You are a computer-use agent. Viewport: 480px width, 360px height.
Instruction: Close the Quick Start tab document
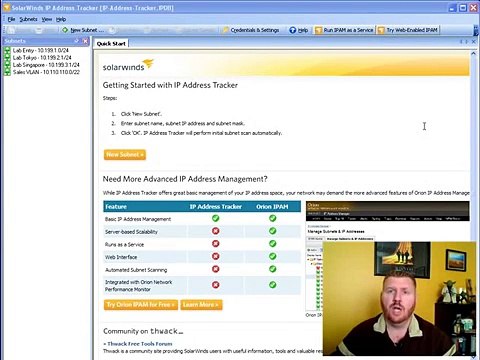coord(474,42)
